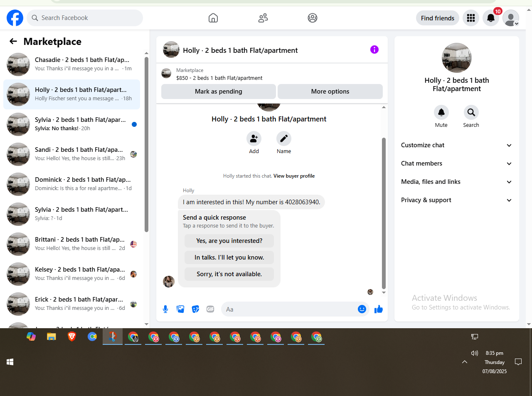The height and width of the screenshot is (396, 532).
Task: Open the Groups icon in top navigation
Action: 313,18
